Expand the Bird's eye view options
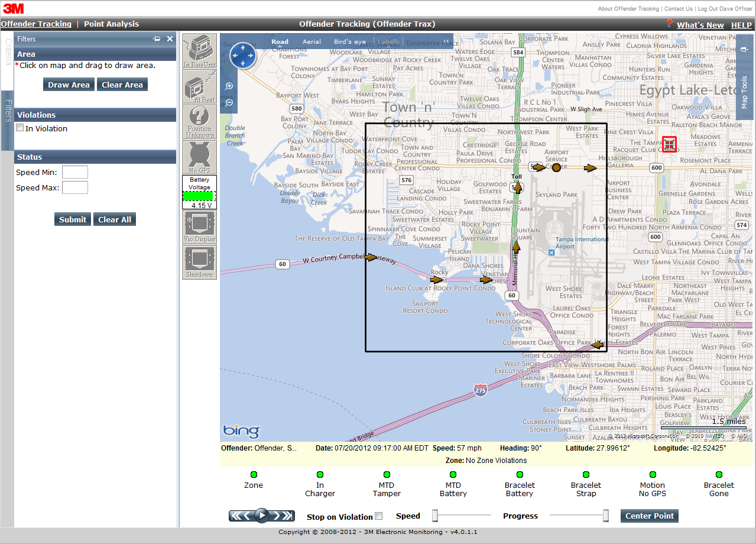The width and height of the screenshot is (756, 544). pyautogui.click(x=349, y=42)
